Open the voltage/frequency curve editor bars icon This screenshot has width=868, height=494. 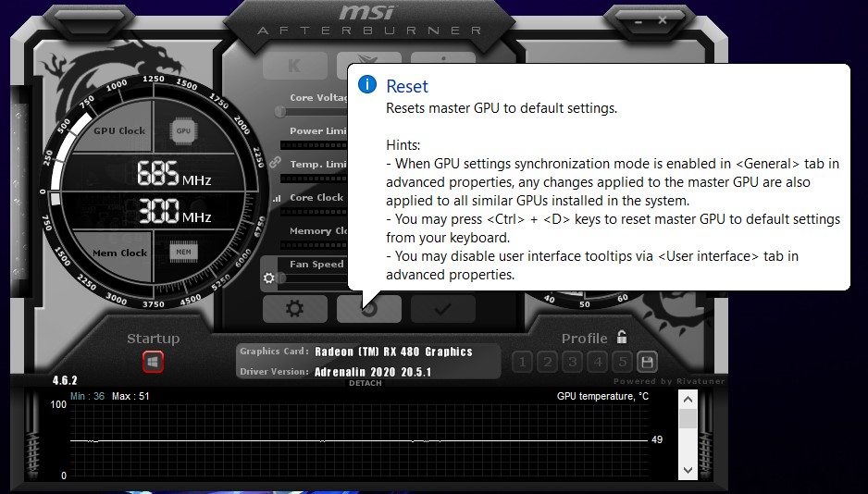[x=277, y=198]
